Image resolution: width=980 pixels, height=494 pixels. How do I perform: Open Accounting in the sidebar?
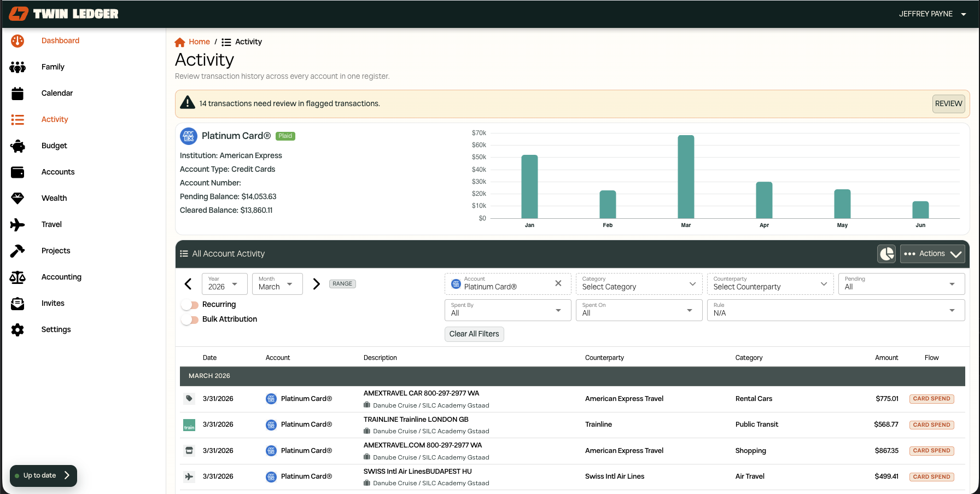click(x=61, y=277)
